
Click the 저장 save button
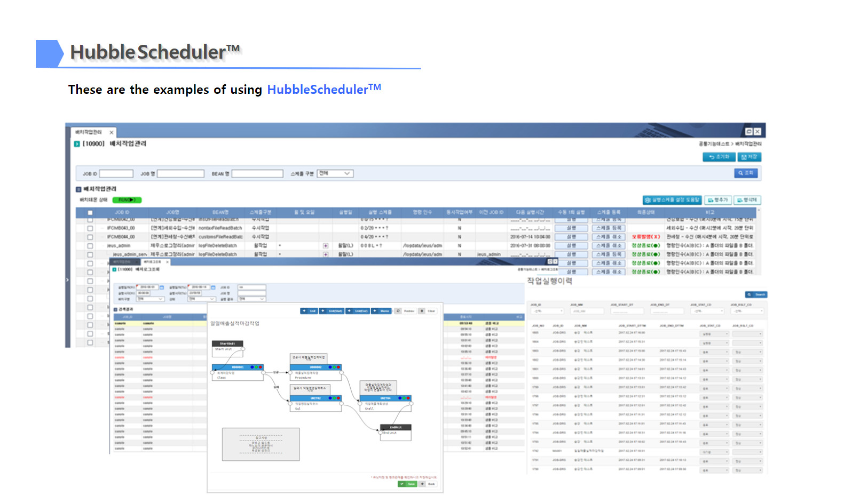click(749, 157)
